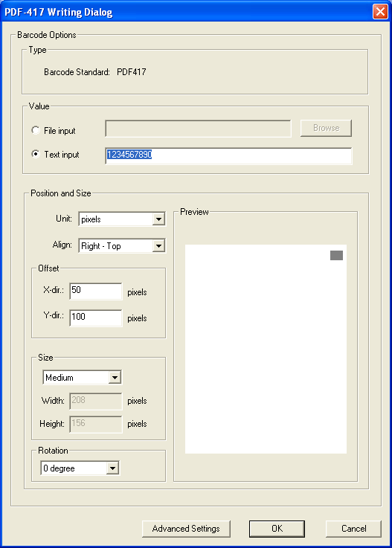Open the Unit dropdown showing pixels
The width and height of the screenshot is (392, 548).
tap(122, 219)
